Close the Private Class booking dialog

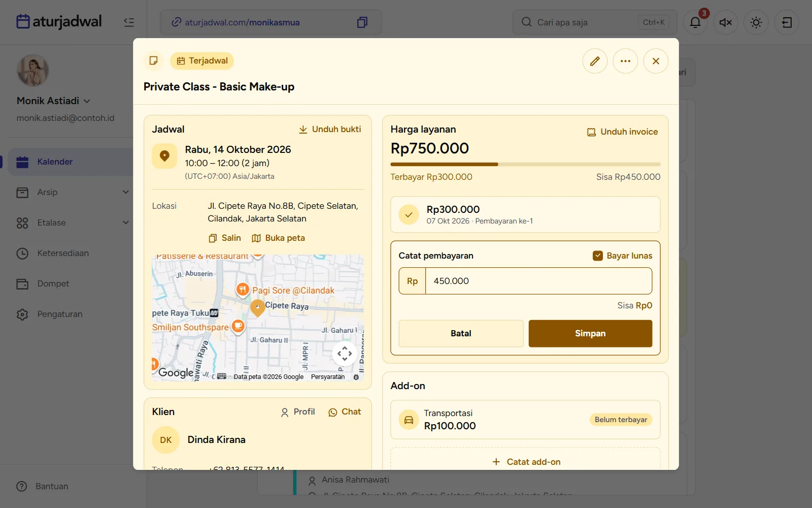656,61
